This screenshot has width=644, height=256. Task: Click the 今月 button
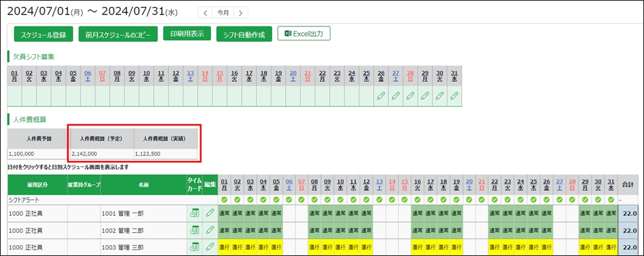(223, 13)
